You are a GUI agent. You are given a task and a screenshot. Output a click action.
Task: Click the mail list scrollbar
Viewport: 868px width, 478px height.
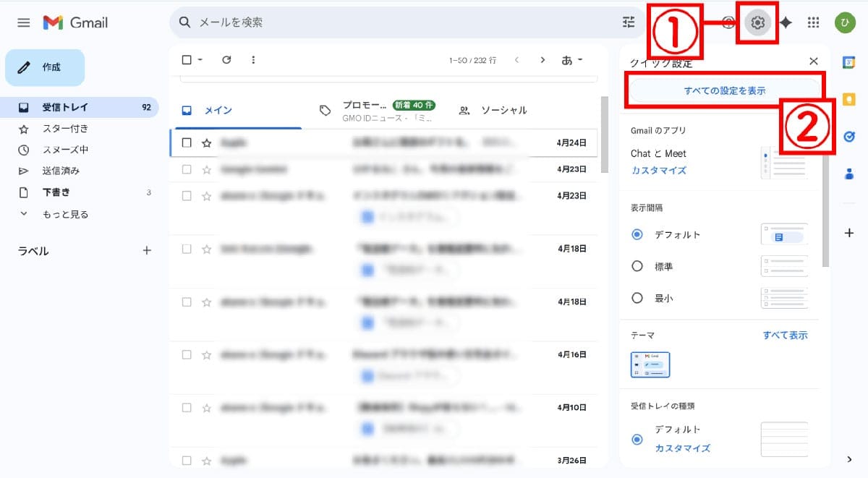pos(604,135)
